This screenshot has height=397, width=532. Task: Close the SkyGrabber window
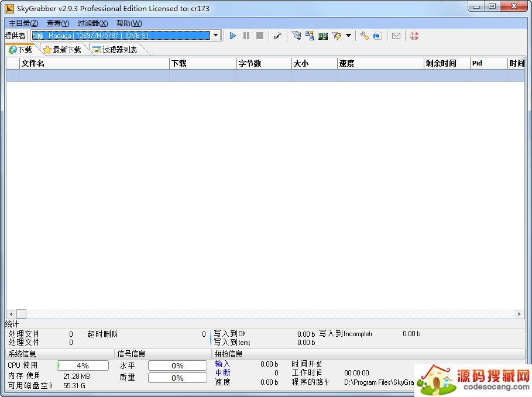514,6
